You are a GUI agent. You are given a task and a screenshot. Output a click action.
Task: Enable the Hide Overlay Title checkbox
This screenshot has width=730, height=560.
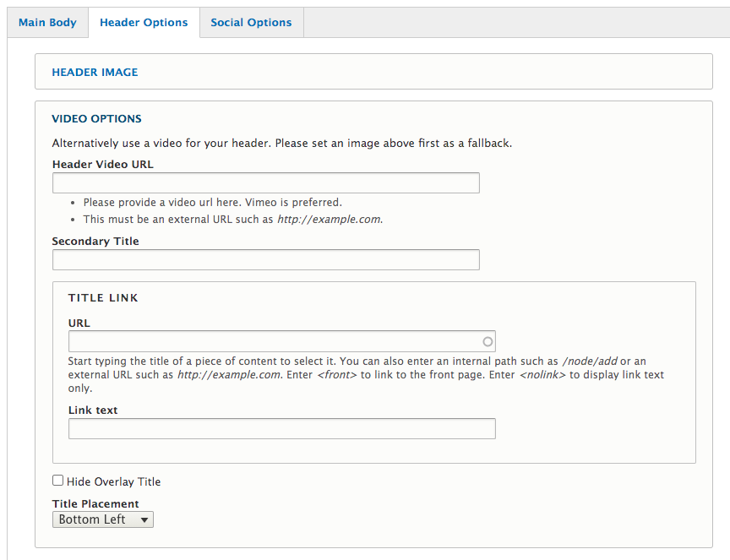pyautogui.click(x=58, y=481)
